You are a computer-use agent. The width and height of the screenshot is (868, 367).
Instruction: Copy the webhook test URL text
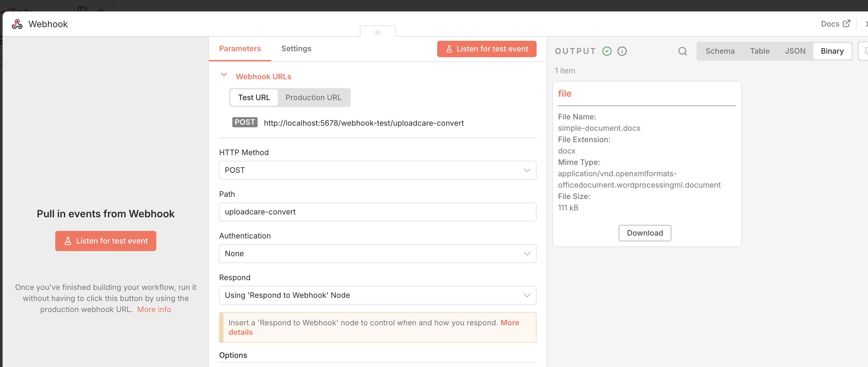click(x=364, y=123)
